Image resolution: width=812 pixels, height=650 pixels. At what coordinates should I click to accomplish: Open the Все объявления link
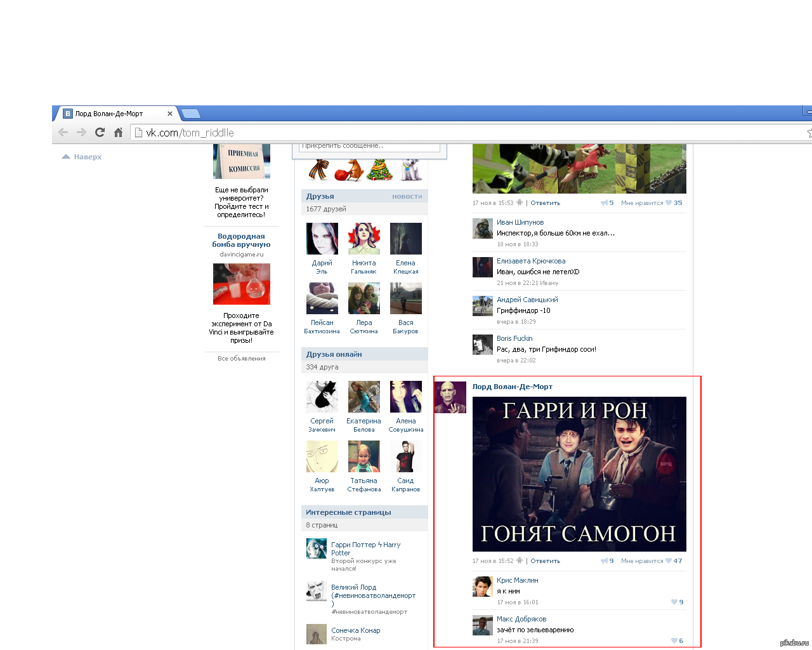242,359
